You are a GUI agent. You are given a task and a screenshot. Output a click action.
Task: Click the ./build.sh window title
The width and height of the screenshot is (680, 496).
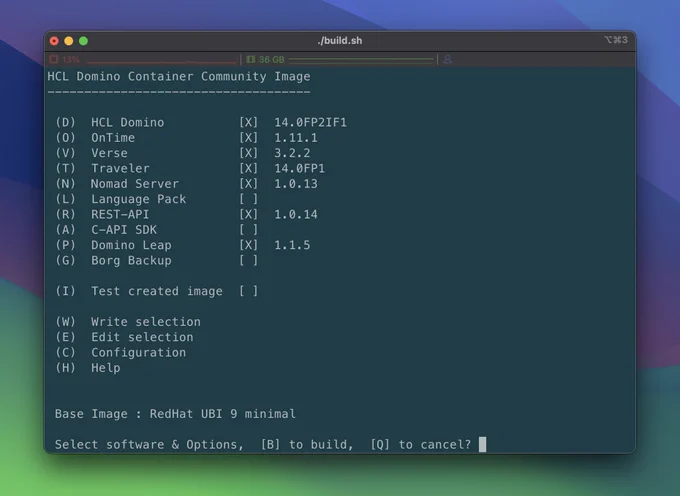point(340,40)
